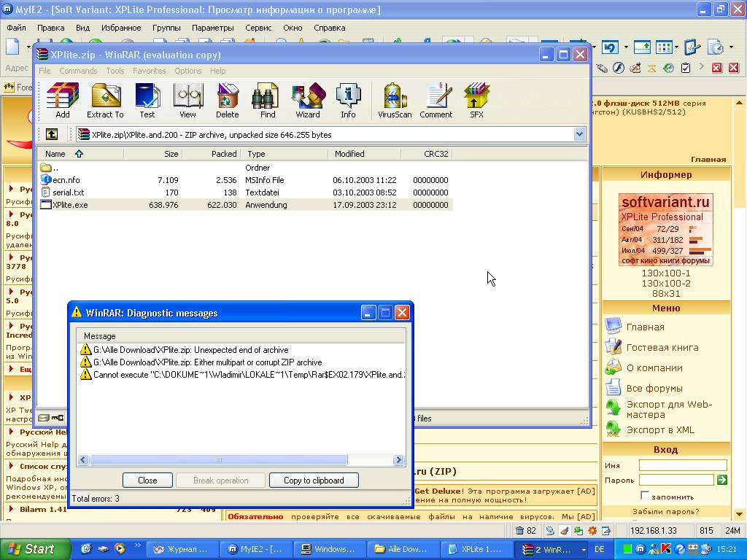Screen dimensions: 747x560
Task: Click the diagnostic messages horizontal scrollbar thumb
Action: (x=219, y=459)
